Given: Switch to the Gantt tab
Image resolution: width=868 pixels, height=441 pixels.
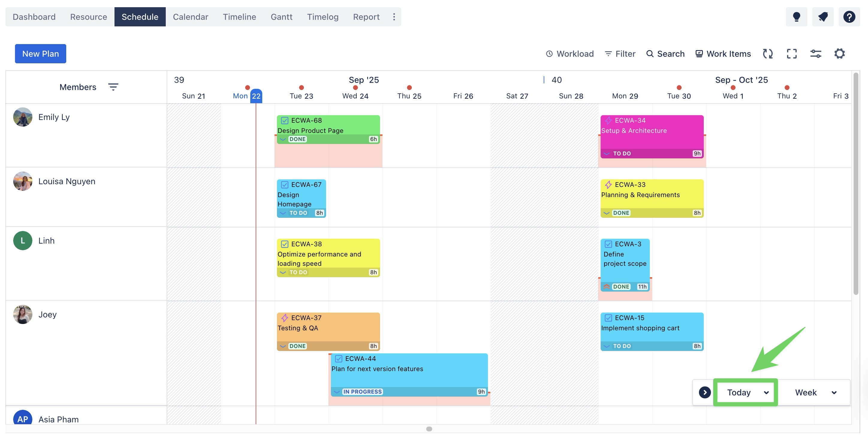Looking at the screenshot, I should [x=281, y=17].
